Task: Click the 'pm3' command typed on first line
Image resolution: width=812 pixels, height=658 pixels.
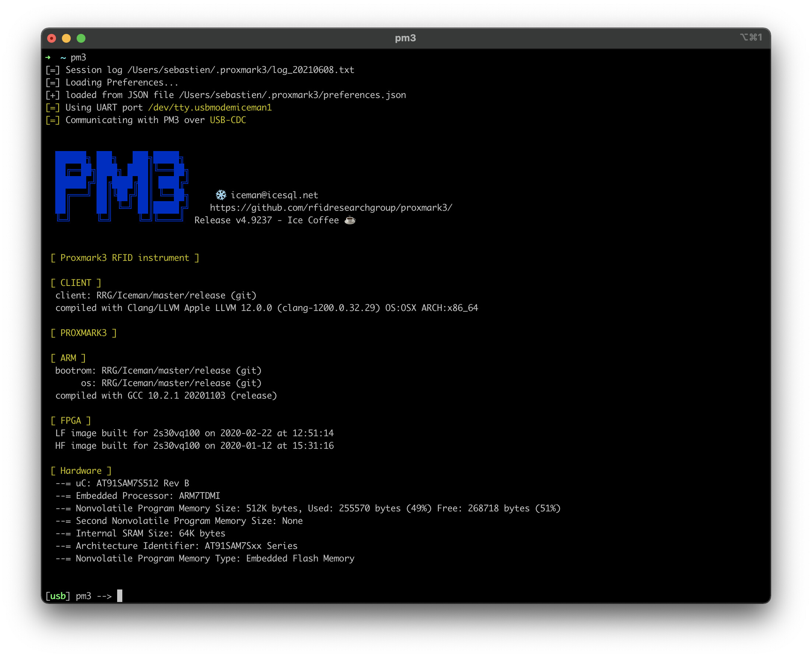Action: (x=78, y=57)
